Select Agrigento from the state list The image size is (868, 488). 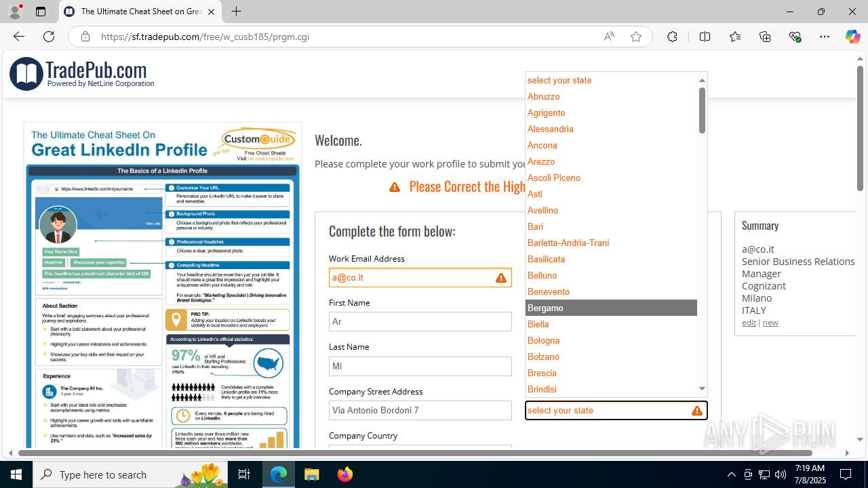point(611,113)
